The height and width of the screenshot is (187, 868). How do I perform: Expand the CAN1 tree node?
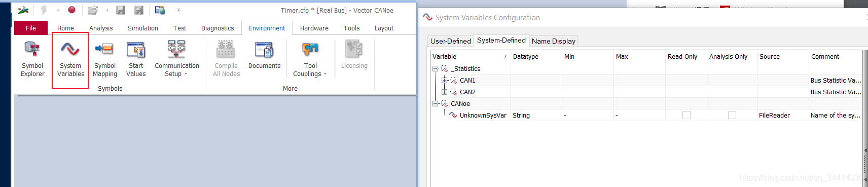[444, 80]
